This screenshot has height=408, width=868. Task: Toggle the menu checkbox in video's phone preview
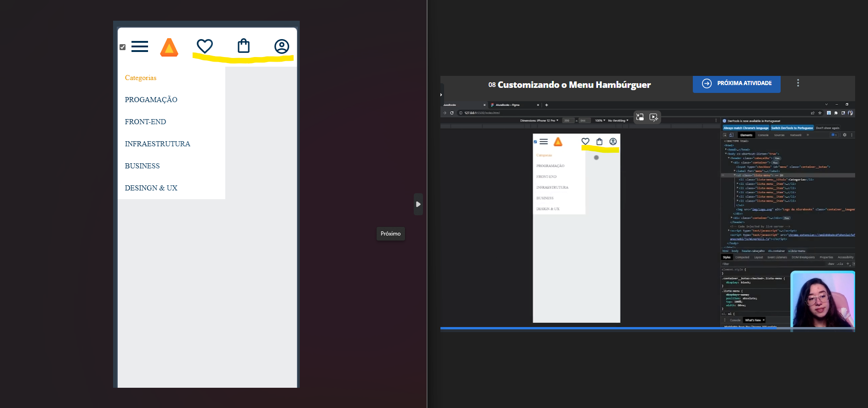coord(535,142)
